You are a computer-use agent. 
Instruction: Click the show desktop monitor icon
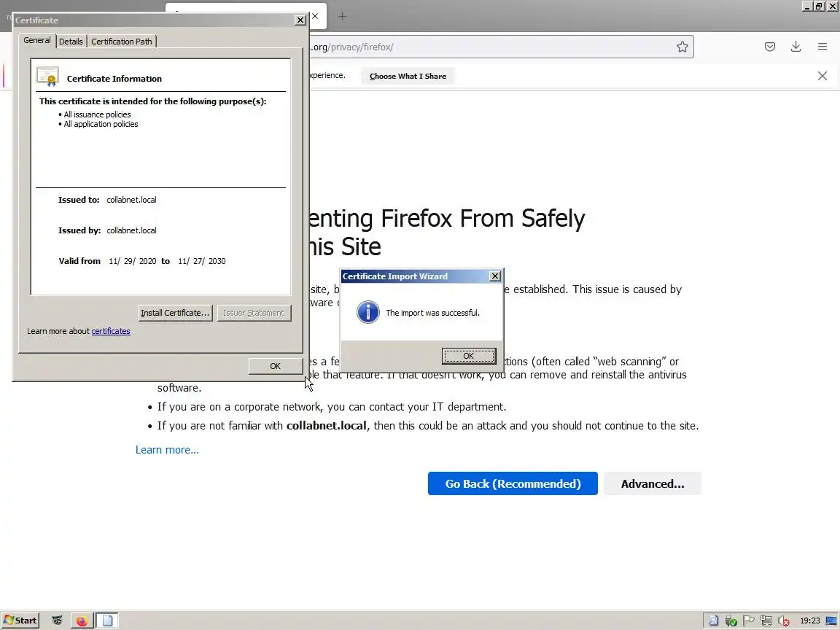[831, 621]
